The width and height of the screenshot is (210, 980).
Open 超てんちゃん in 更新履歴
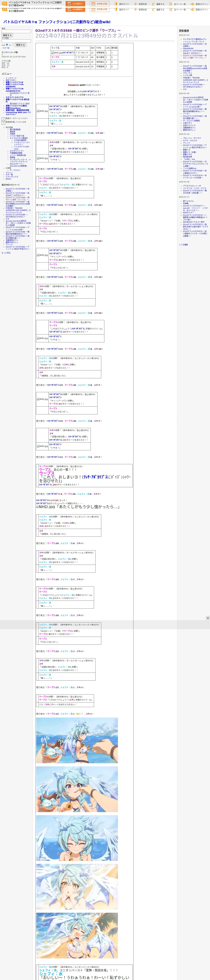pyautogui.click(x=188, y=201)
